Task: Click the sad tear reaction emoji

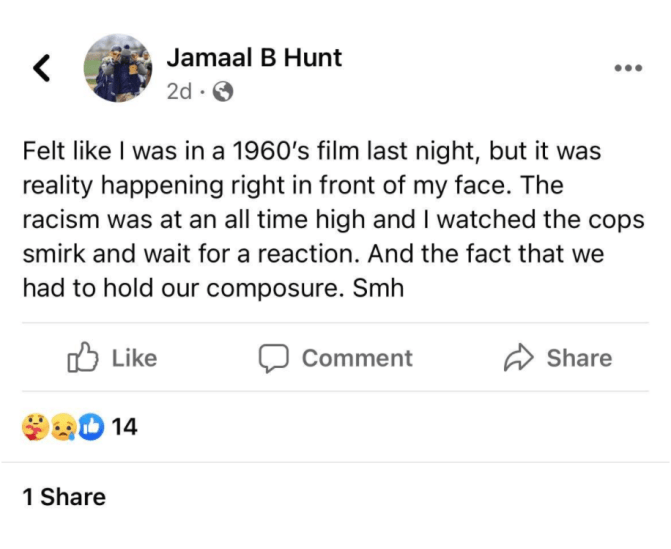Action: tap(62, 427)
